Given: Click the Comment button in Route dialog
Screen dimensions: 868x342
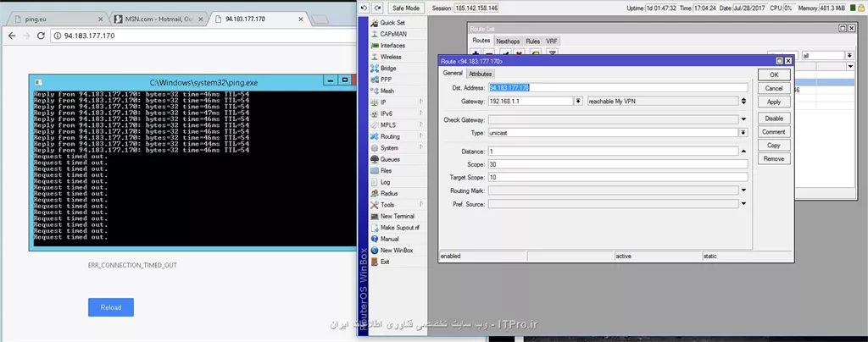Looking at the screenshot, I should point(774,132).
